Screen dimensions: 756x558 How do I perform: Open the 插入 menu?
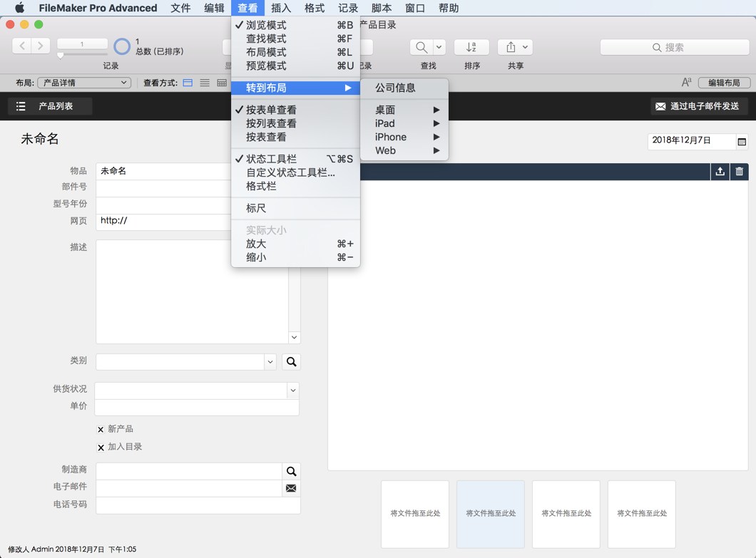(281, 8)
